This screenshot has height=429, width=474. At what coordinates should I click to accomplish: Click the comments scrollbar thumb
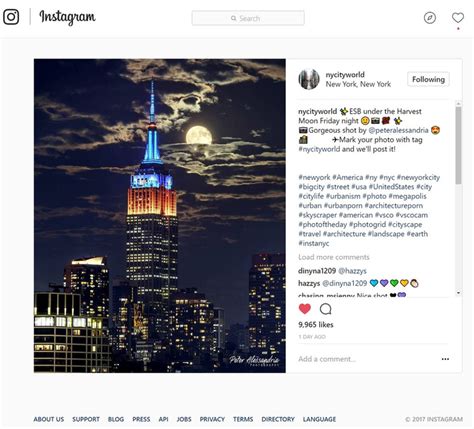pos(458,145)
